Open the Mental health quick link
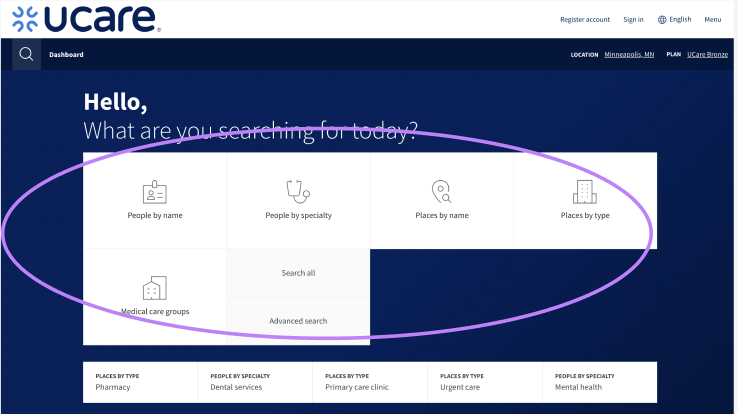Viewport: 738px width, 414px height. click(x=600, y=382)
